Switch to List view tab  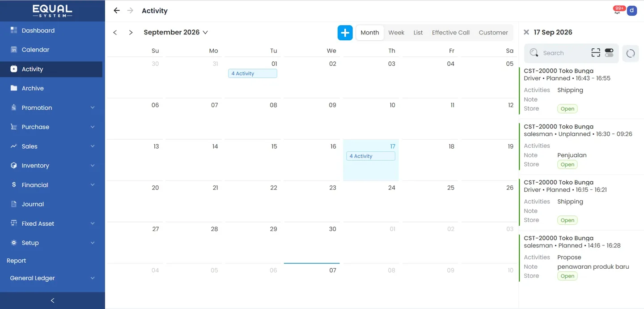pos(418,33)
